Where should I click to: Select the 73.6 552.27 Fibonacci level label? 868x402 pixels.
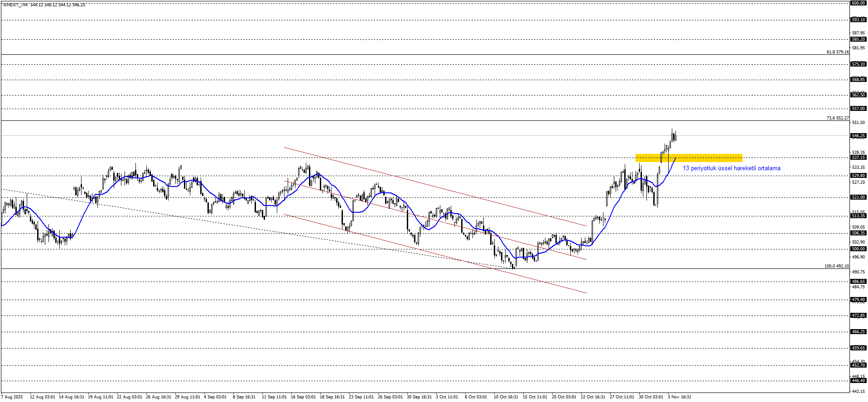(837, 118)
